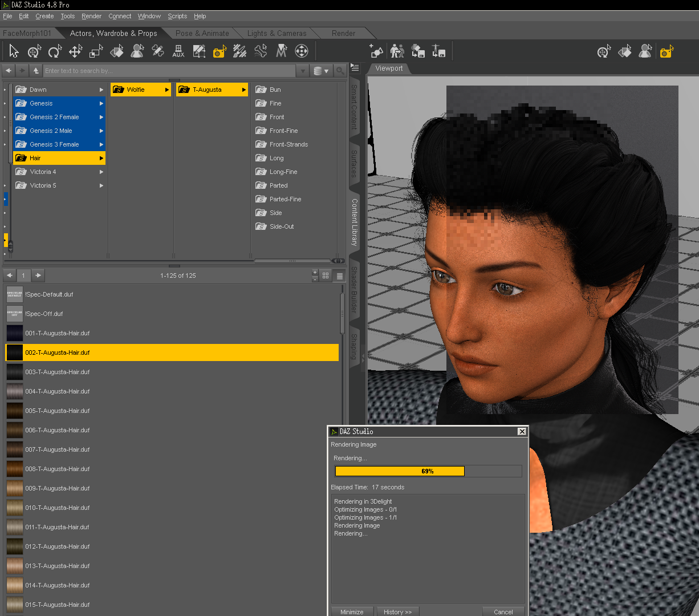Open the Render menu
Screen dimensions: 699x616
tap(91, 16)
